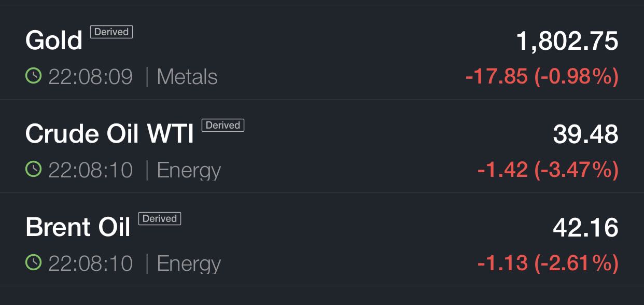Screen dimensions: 644x305
Task: Tap the Derived badge next to Crude Oil WTI
Action: (x=222, y=126)
